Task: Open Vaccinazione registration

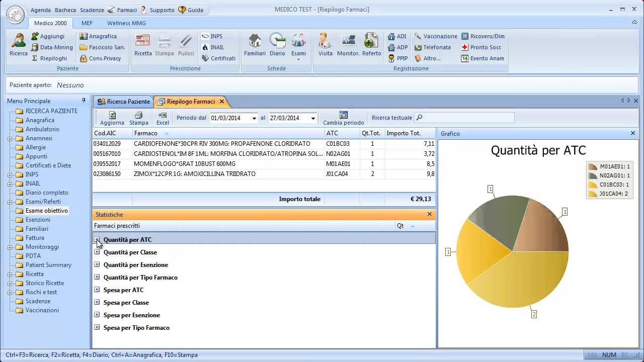Action: point(435,36)
